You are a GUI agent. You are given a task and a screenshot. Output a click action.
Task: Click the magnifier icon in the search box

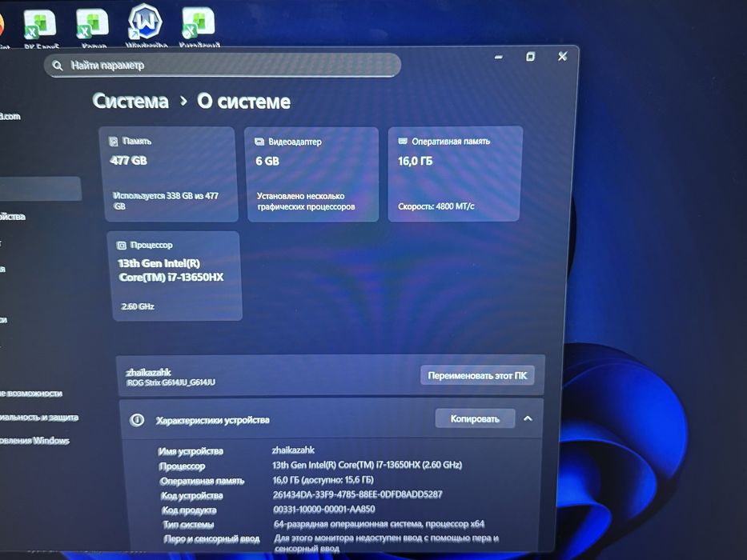coord(58,66)
